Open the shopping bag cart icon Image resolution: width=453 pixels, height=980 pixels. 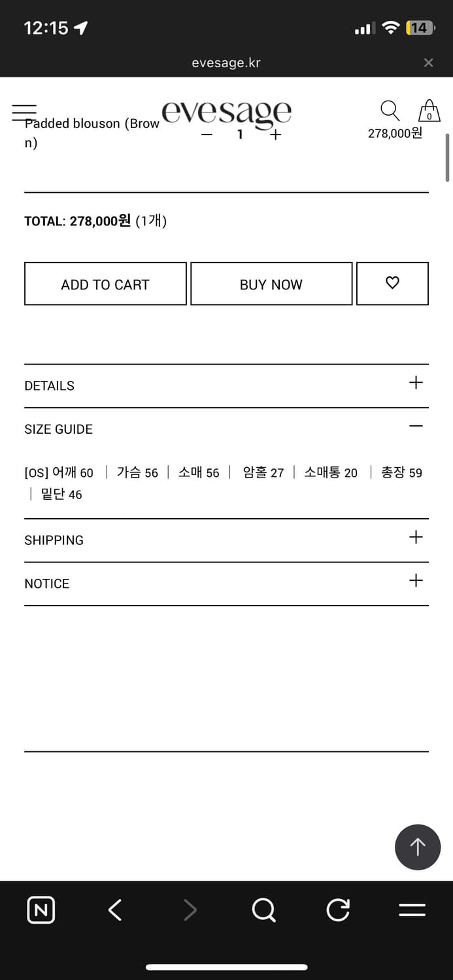coord(429,110)
